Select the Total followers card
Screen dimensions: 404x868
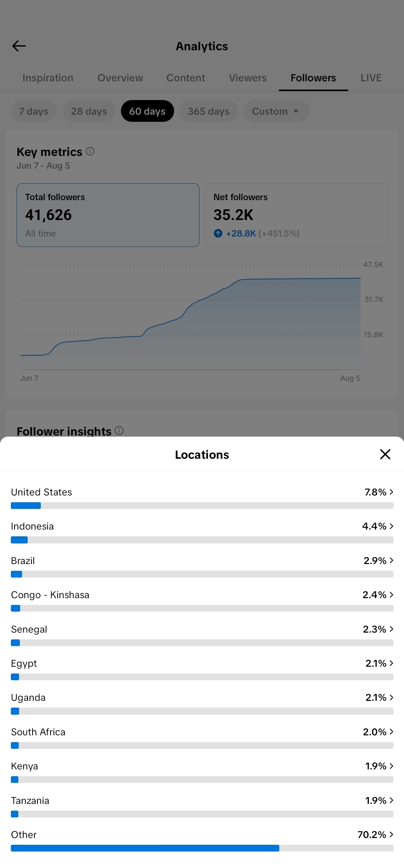point(108,215)
